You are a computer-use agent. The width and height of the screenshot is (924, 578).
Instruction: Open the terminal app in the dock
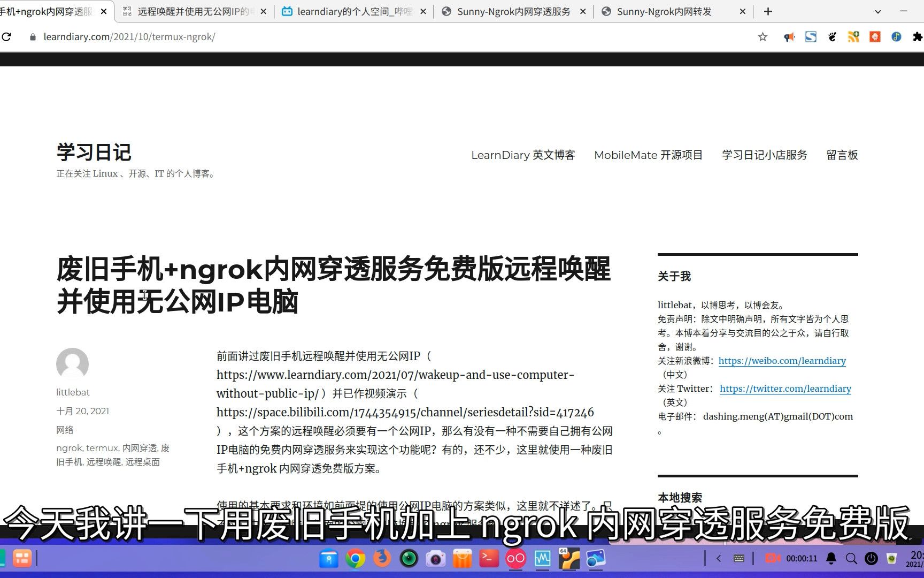tap(489, 559)
